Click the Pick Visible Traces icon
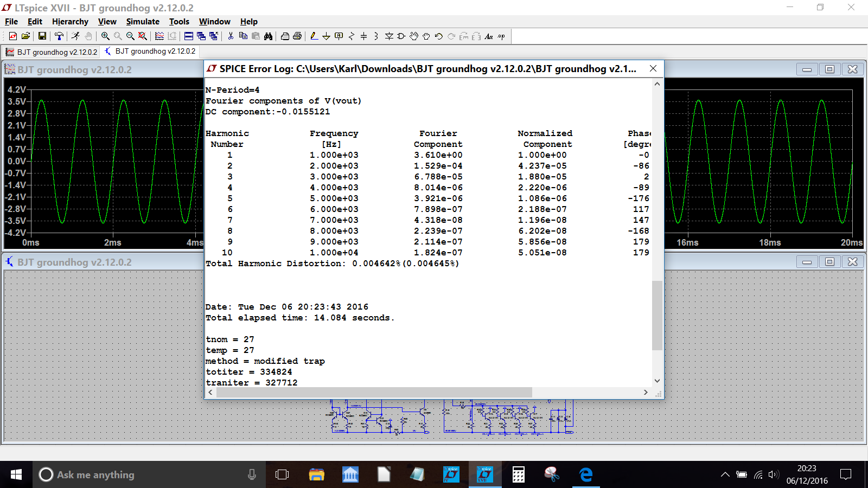This screenshot has width=868, height=488. (159, 36)
